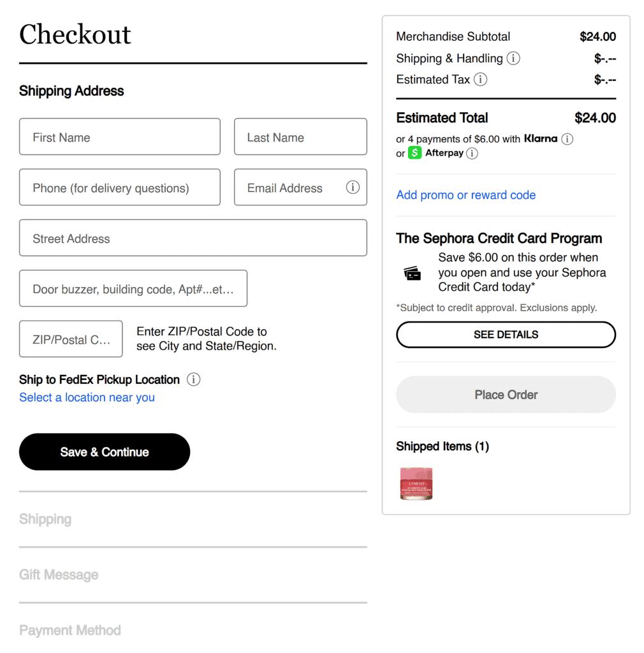This screenshot has width=644, height=653.
Task: Click the Sephora Credit Card icon
Action: pyautogui.click(x=411, y=272)
